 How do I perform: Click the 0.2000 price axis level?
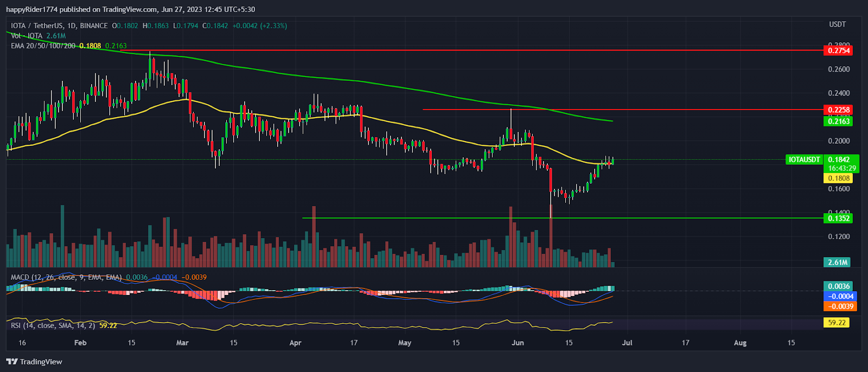click(839, 141)
